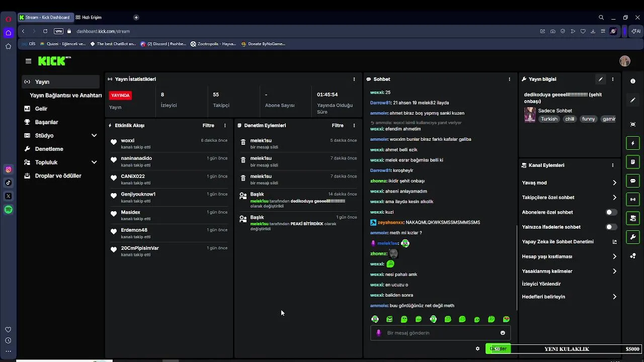644x362 pixels.
Task: Open Spotify in the Opera sidebar
Action: pos(8,210)
